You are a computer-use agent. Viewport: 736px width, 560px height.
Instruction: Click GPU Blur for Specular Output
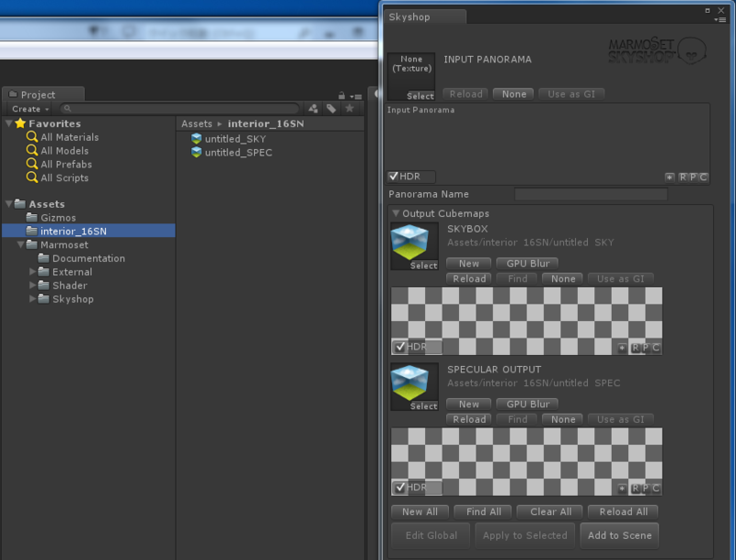pyautogui.click(x=527, y=405)
